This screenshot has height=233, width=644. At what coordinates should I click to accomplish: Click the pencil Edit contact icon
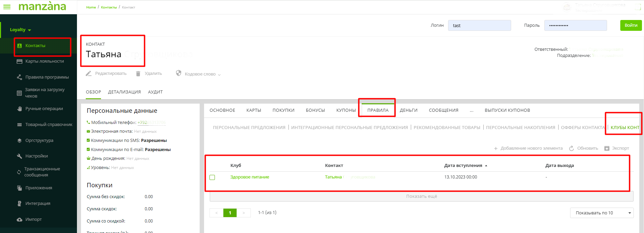tap(89, 73)
